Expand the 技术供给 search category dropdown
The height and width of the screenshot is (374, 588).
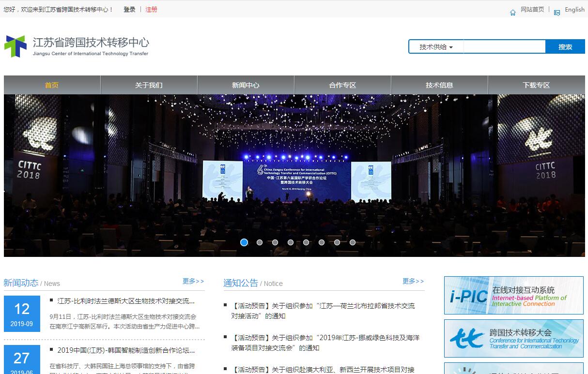436,47
